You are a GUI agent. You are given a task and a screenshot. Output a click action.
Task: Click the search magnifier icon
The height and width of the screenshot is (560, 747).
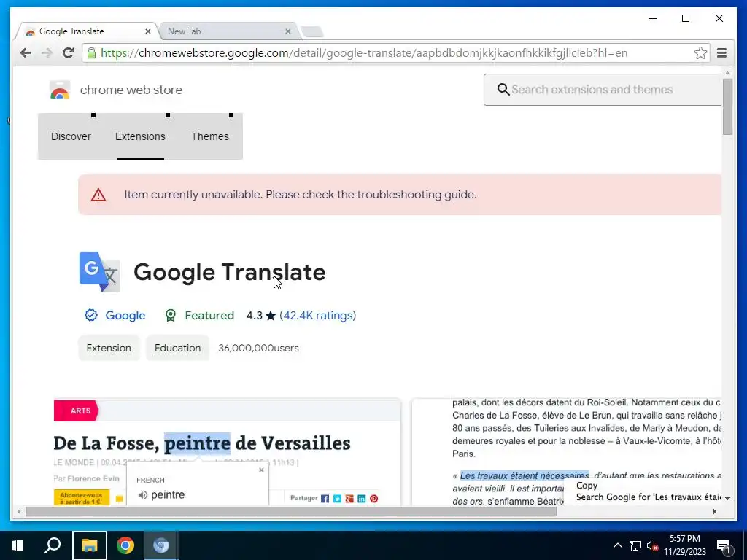pos(503,89)
